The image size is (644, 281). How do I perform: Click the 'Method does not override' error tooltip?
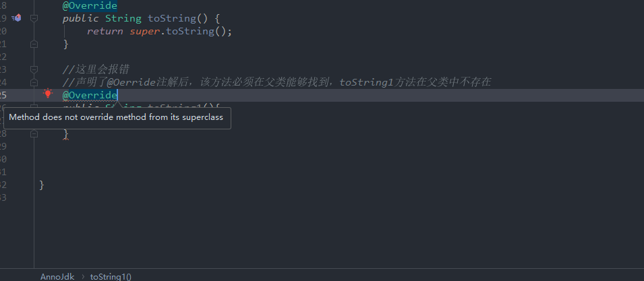[x=118, y=119]
